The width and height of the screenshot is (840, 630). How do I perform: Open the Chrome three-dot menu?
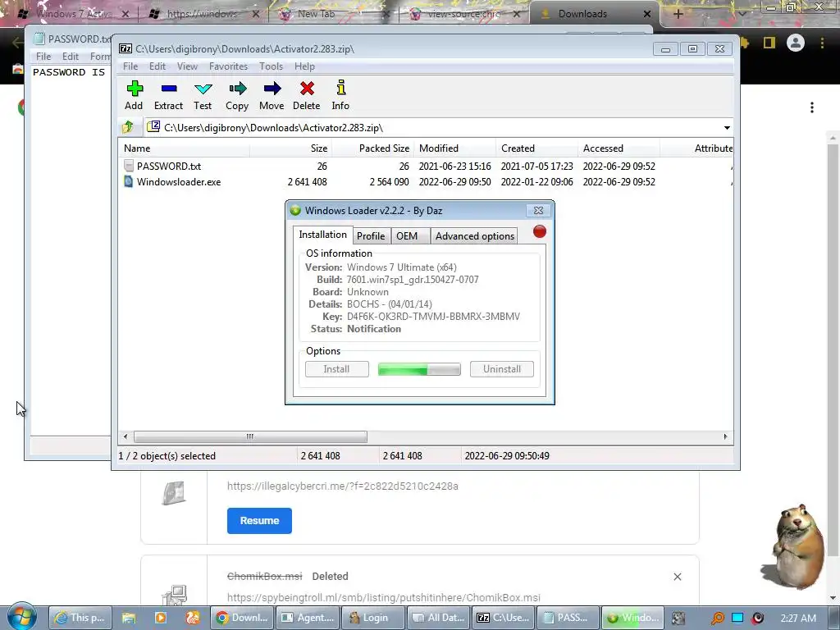822,43
